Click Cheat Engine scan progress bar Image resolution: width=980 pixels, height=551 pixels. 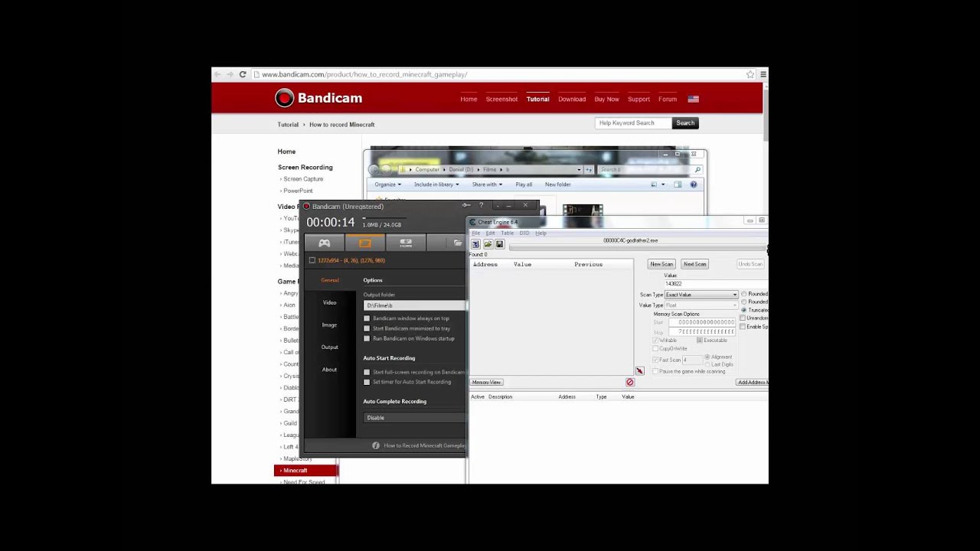point(637,247)
